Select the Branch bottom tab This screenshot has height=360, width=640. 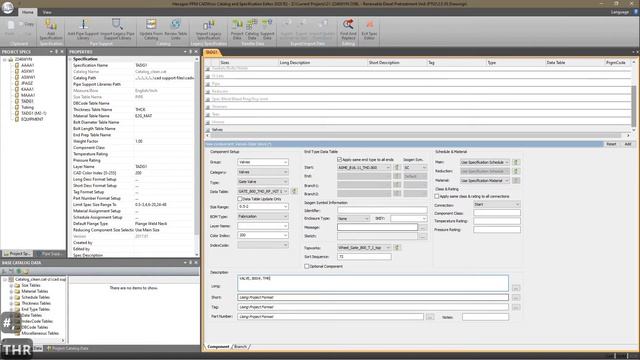click(240, 347)
